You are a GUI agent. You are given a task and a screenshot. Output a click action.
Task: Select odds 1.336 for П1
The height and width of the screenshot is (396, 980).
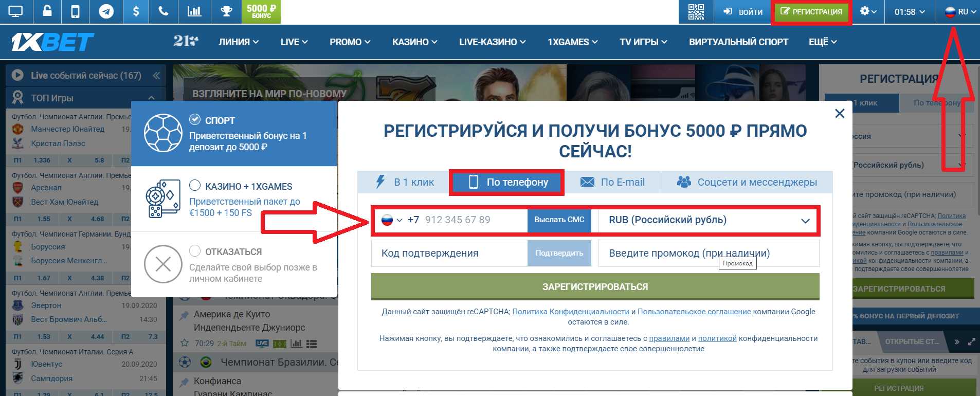pyautogui.click(x=42, y=160)
